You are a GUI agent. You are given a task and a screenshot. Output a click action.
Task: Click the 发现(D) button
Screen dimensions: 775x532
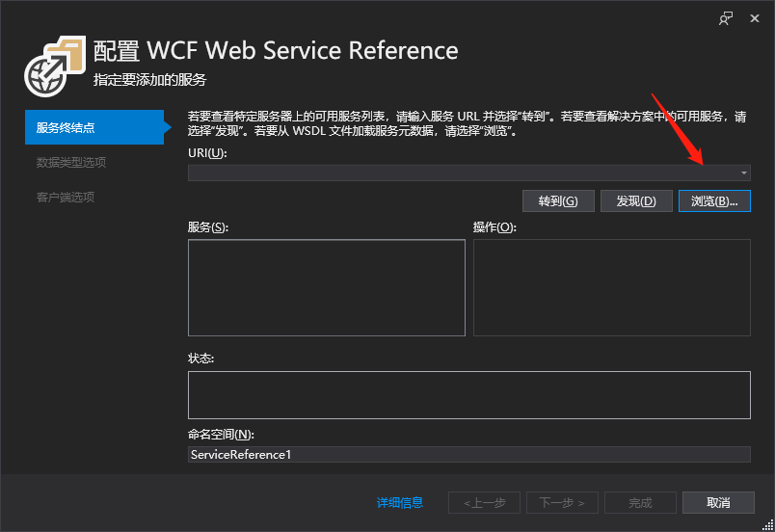pyautogui.click(x=636, y=201)
